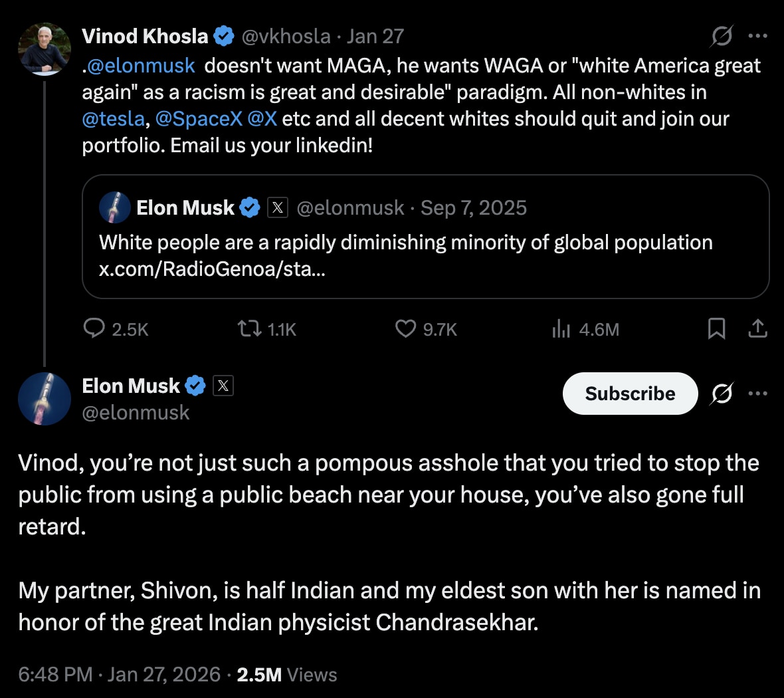
Task: Click the X affiliate badge next to Elon Musk
Action: pyautogui.click(x=223, y=385)
